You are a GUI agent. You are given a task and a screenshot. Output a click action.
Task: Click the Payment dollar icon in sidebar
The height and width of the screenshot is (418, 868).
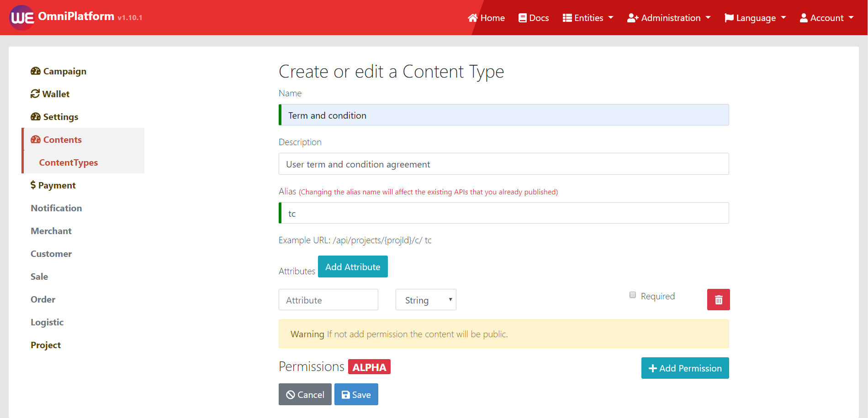pyautogui.click(x=33, y=185)
